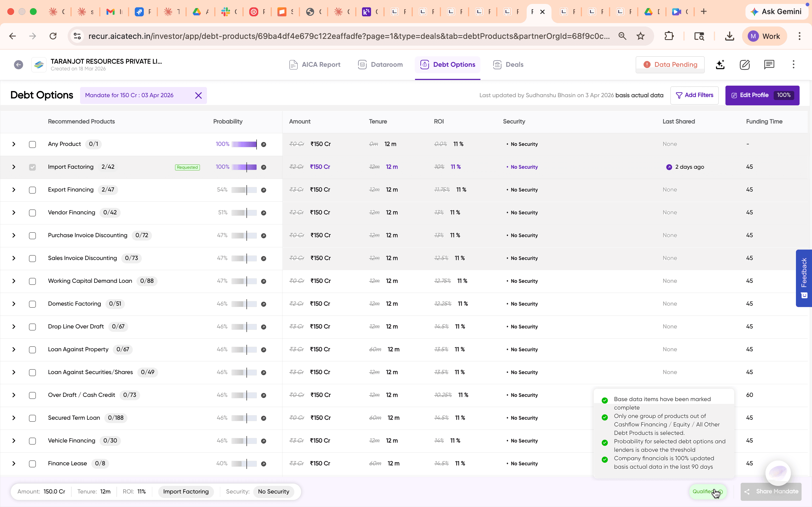
Task: Open browser extensions puzzle icon
Action: (669, 36)
